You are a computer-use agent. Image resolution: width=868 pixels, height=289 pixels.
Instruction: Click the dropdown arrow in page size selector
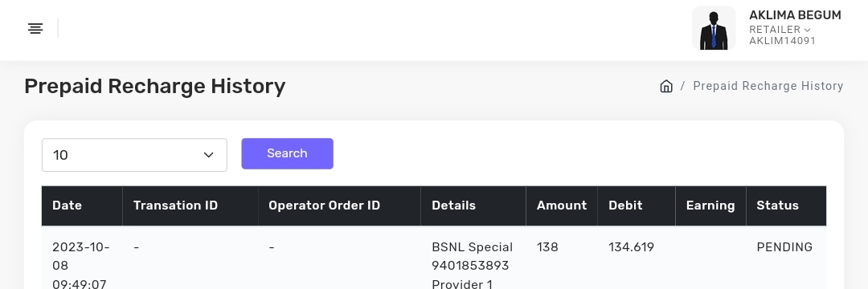click(209, 155)
